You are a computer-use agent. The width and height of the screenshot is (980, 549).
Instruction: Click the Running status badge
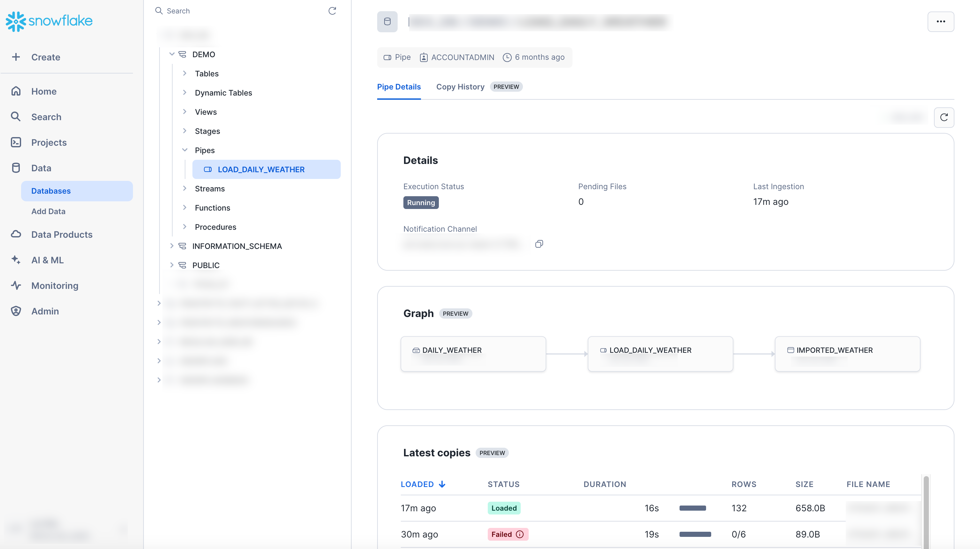[421, 203]
